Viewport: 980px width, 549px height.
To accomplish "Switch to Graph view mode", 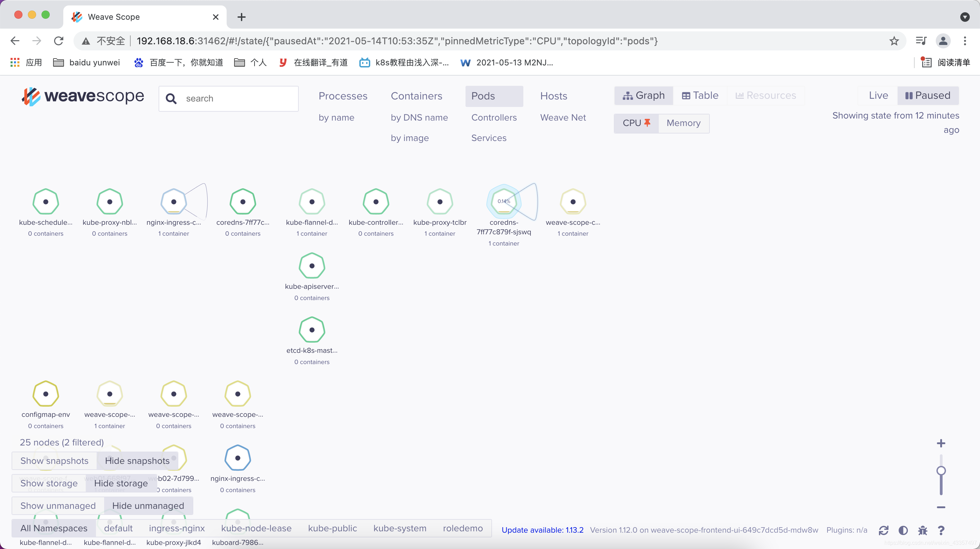I will tap(644, 95).
